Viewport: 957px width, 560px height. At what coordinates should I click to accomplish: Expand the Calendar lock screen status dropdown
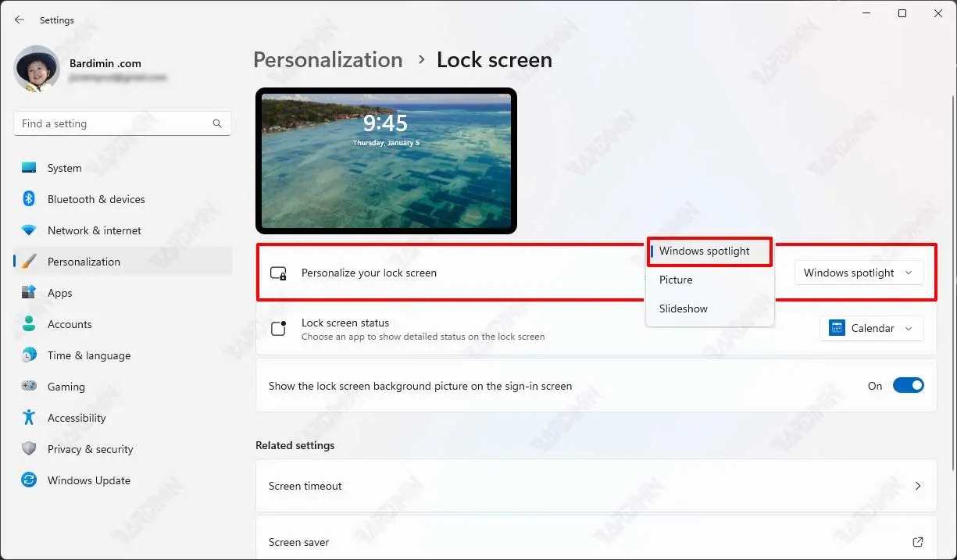click(x=871, y=329)
